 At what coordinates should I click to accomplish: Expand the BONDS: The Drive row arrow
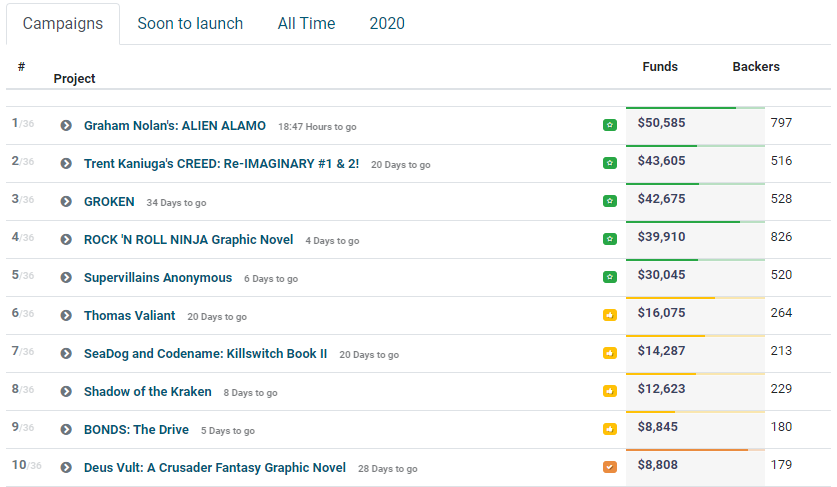click(66, 429)
